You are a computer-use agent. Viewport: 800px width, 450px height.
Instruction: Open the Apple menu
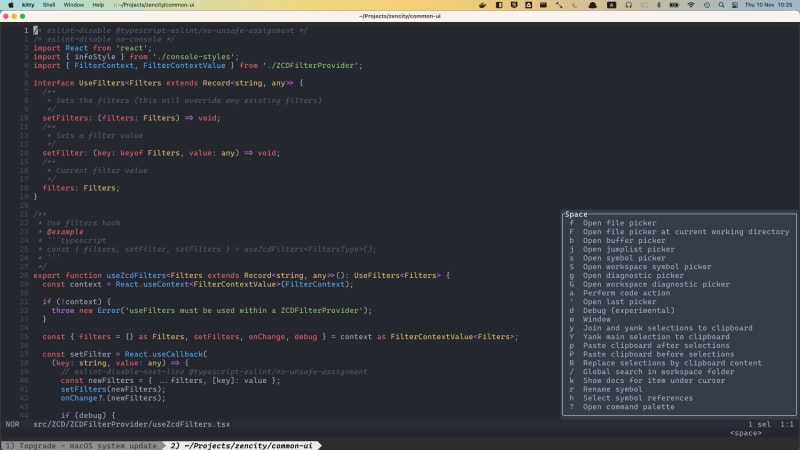[x=11, y=5]
